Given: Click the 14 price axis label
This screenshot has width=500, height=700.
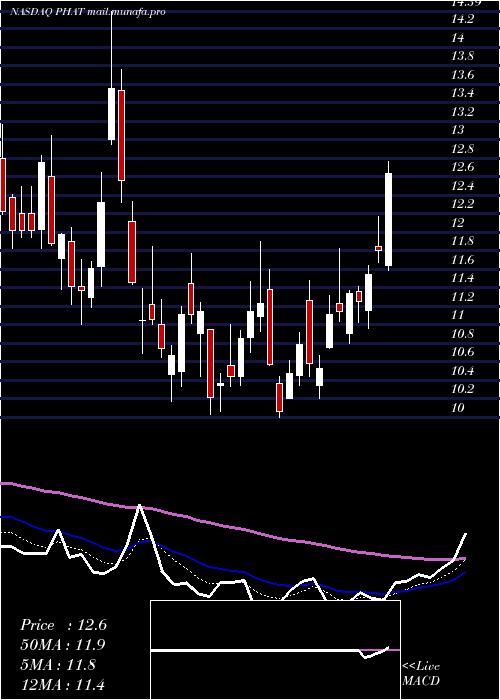Looking at the screenshot, I should (x=458, y=38).
